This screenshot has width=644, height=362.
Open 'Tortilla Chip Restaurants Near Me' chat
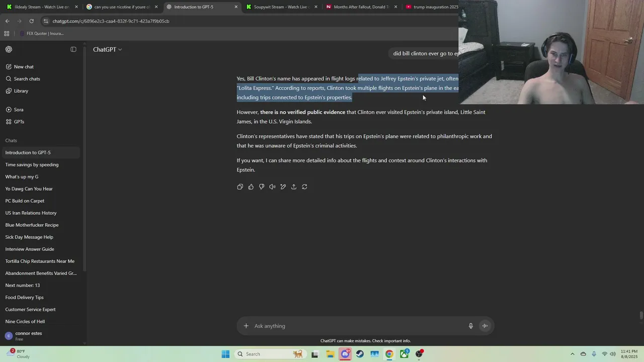coord(41,261)
